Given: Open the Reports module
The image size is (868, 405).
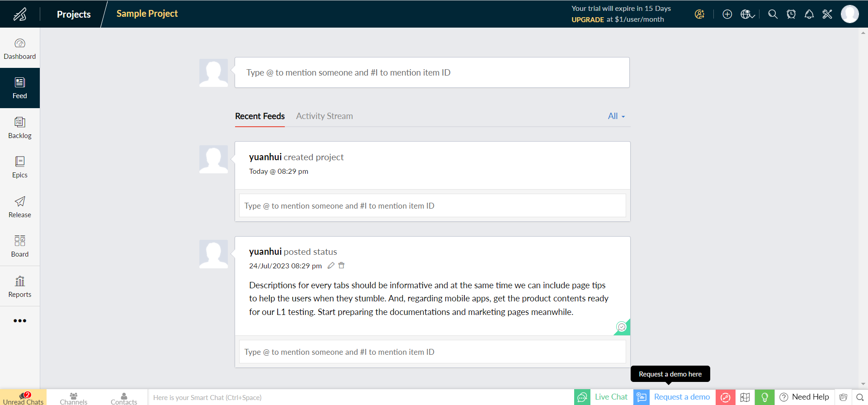Looking at the screenshot, I should pyautogui.click(x=20, y=286).
